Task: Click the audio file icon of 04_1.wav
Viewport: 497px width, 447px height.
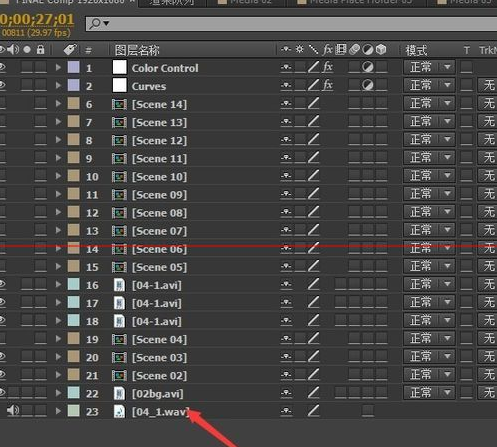Action: point(119,412)
